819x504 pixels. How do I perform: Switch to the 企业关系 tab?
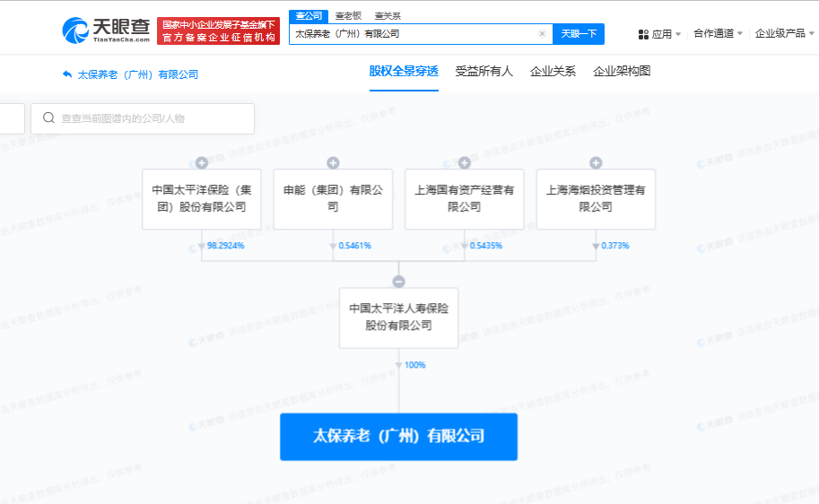(x=553, y=72)
